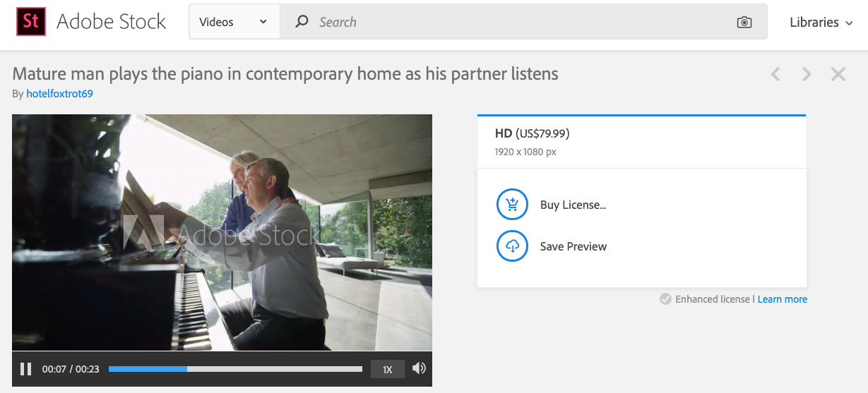Expand the Libraries dropdown menu
The width and height of the screenshot is (868, 393).
click(821, 23)
